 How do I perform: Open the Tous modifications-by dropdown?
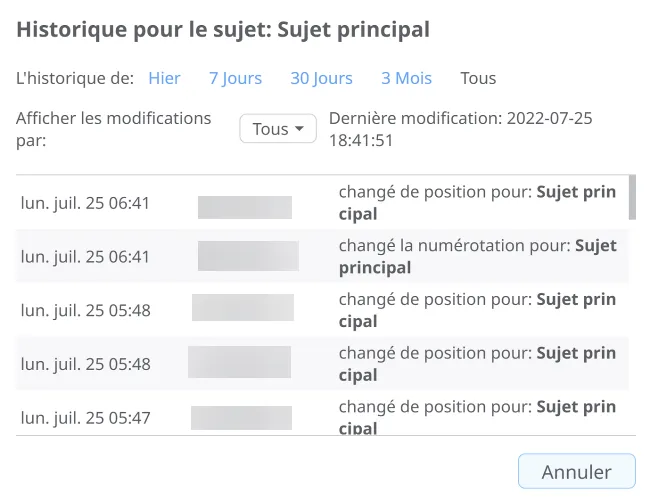(277, 129)
